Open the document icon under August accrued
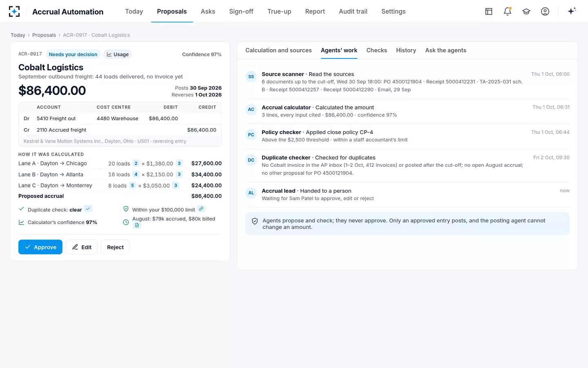The height and width of the screenshot is (368, 588). click(x=137, y=225)
